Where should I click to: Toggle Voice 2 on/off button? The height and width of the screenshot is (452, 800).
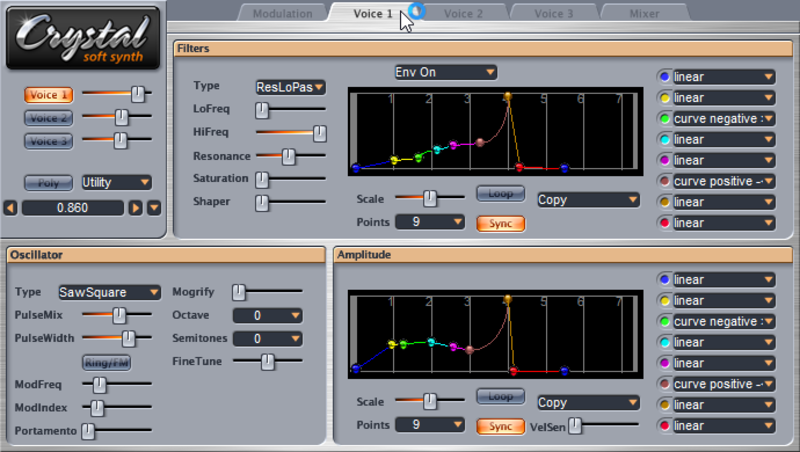[x=48, y=118]
